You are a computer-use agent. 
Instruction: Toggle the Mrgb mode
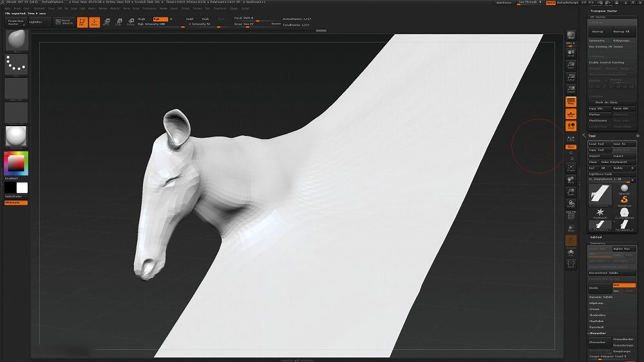[x=142, y=19]
